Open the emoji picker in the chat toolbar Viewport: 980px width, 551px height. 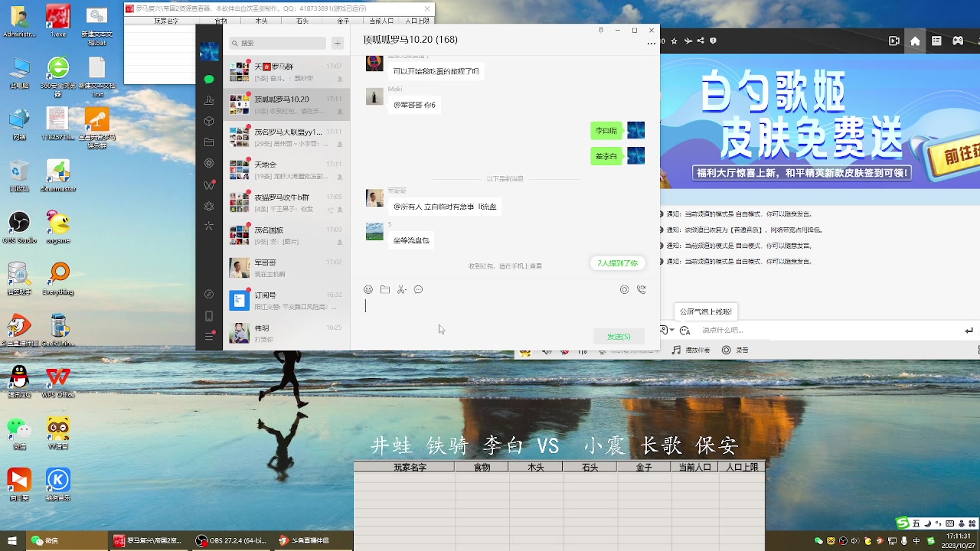[368, 289]
